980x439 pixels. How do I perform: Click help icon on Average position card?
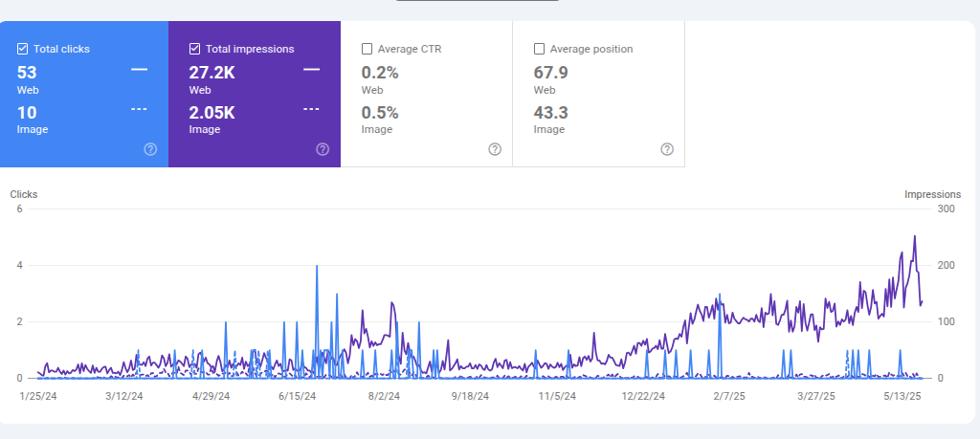click(667, 149)
